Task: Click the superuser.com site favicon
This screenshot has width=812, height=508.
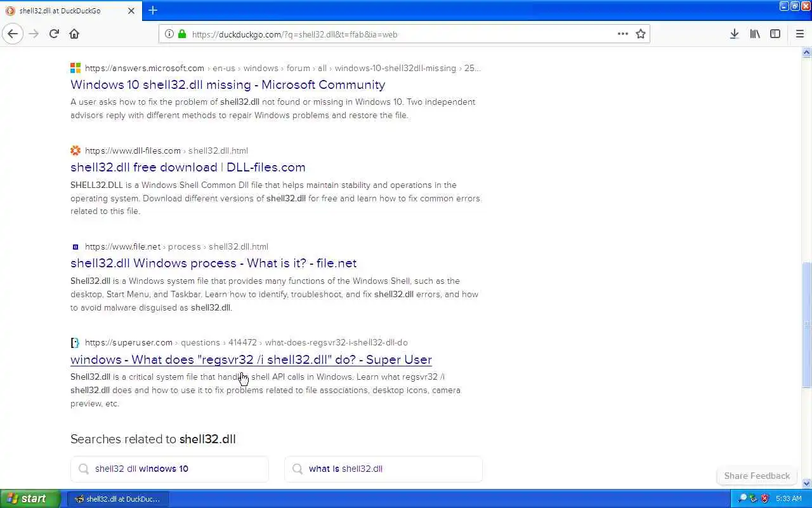Action: pos(75,342)
